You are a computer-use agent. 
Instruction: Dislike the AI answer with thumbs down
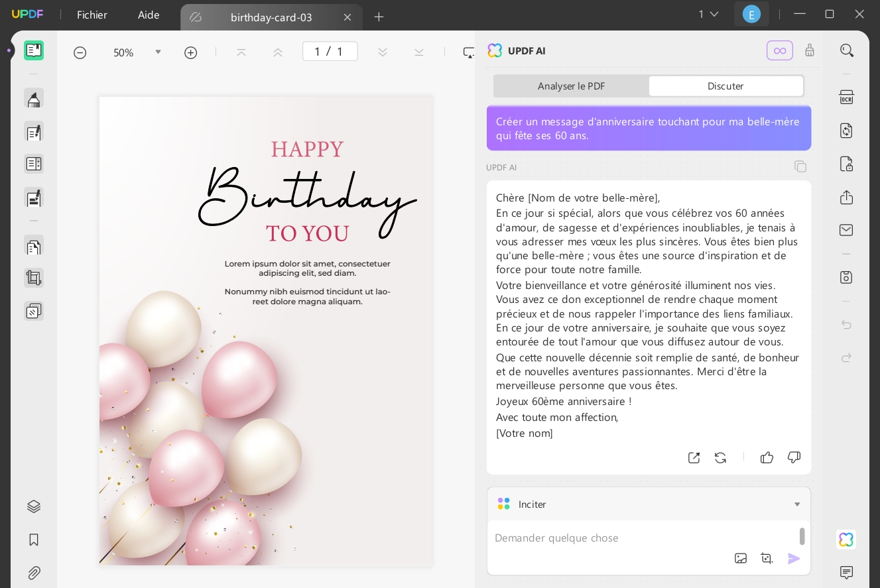794,457
